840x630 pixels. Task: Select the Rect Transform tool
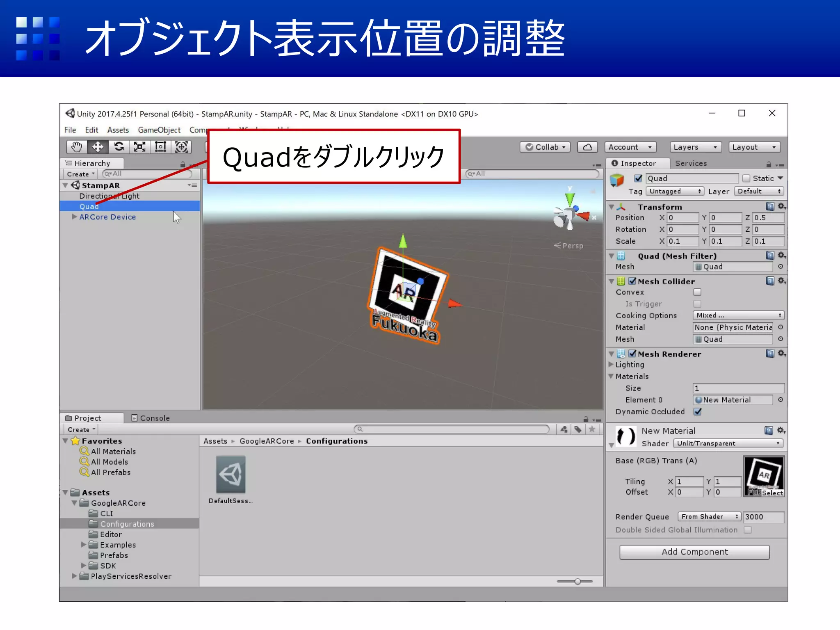[160, 147]
